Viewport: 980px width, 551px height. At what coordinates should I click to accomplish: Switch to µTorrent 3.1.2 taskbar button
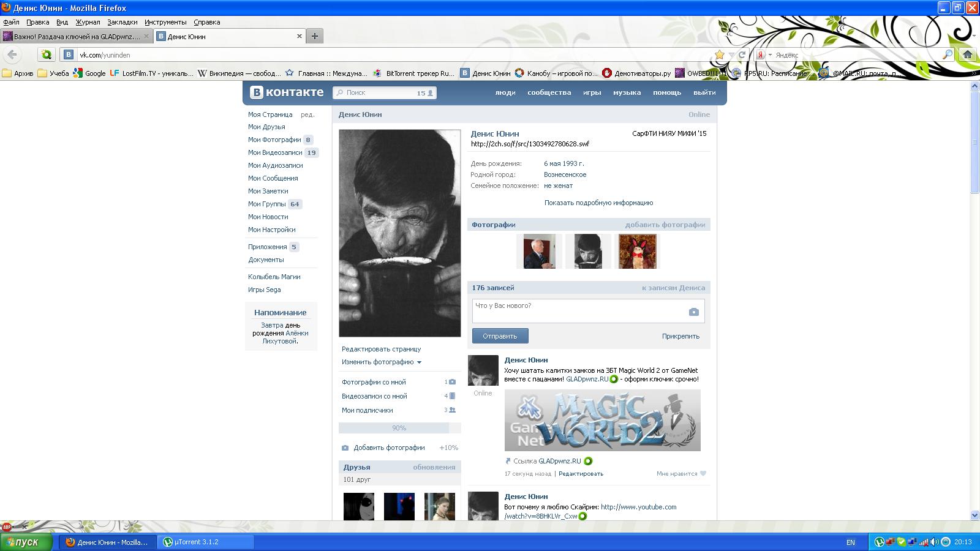[206, 542]
